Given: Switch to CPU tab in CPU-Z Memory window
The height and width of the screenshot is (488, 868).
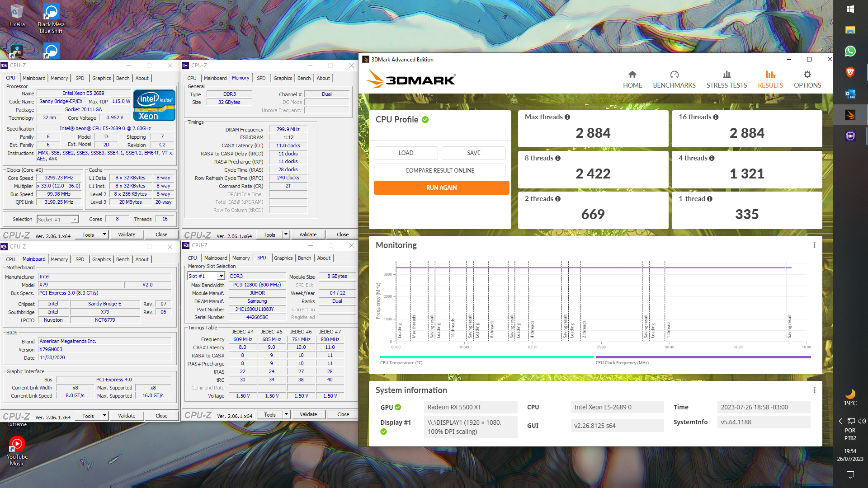Looking at the screenshot, I should 192,78.
